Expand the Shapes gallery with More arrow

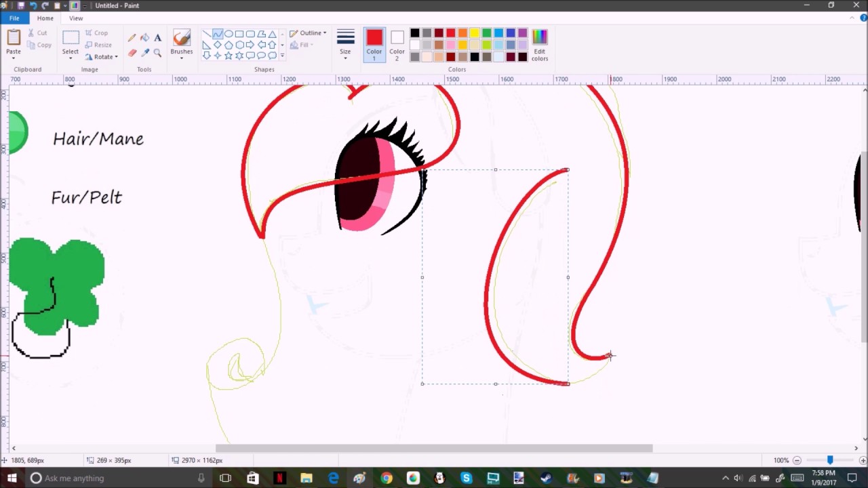[282, 56]
